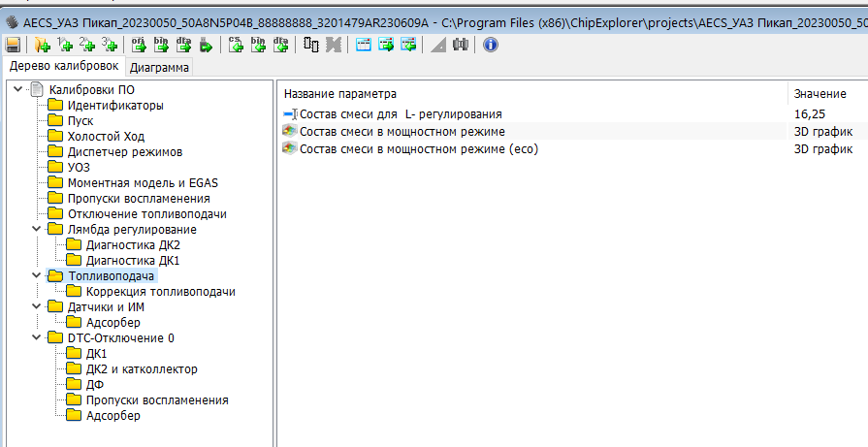868x447 pixels.
Task: Click the 3D graph icon of 'Состав смеси в мощностном режиме (eco)'
Action: (289, 149)
